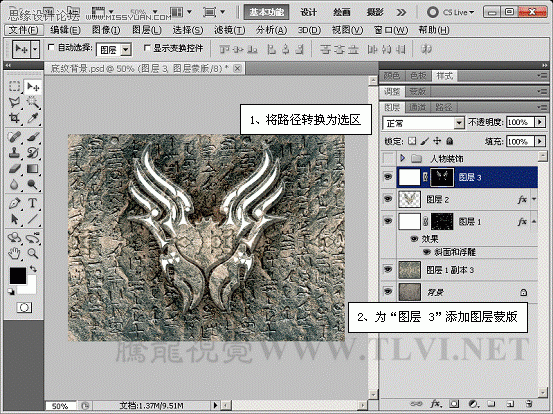Open the 图层(L) menu
This screenshot has width=553, height=414.
147,30
